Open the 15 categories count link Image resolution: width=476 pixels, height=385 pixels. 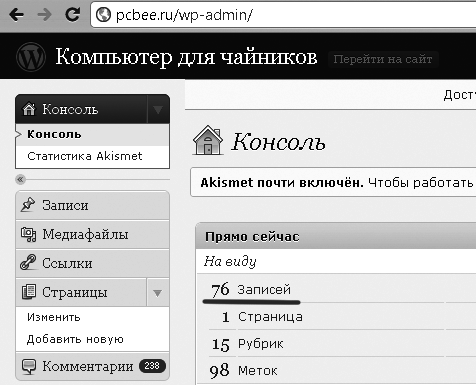221,344
